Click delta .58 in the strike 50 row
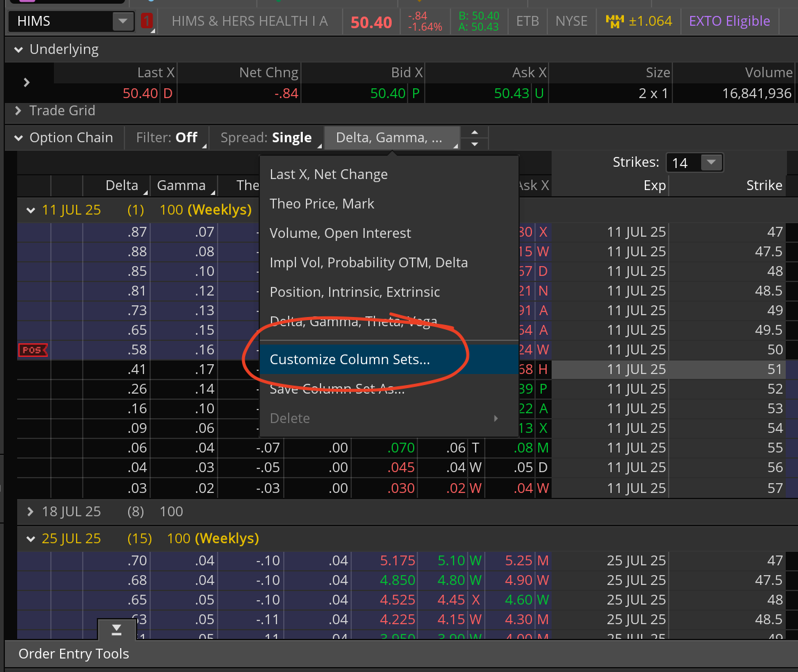798x672 pixels. tap(137, 349)
